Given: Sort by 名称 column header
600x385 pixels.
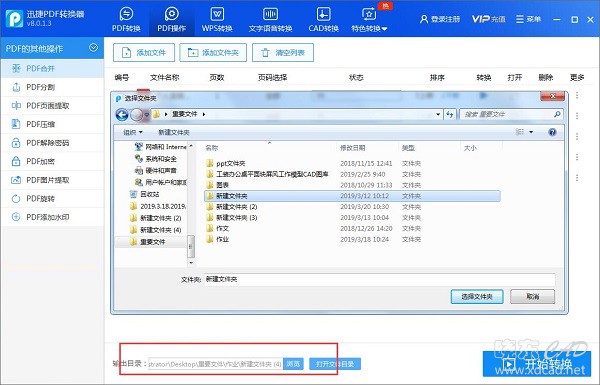Looking at the screenshot, I should 212,148.
